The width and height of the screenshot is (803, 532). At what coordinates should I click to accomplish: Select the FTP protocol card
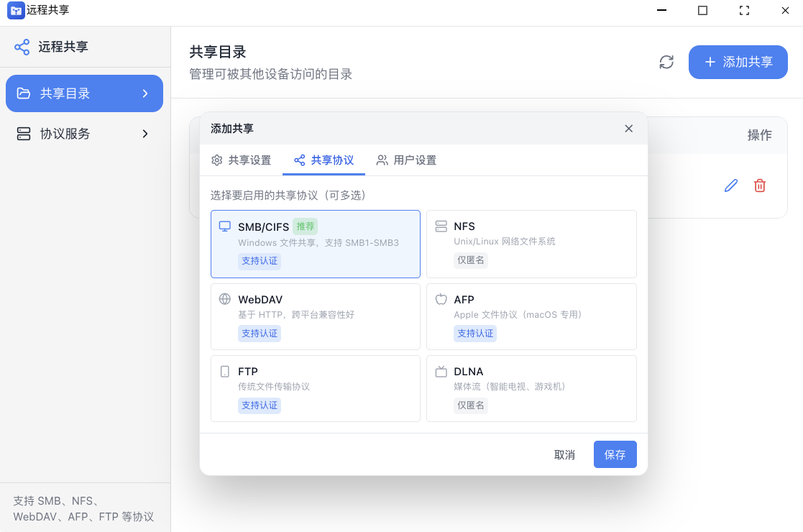316,389
